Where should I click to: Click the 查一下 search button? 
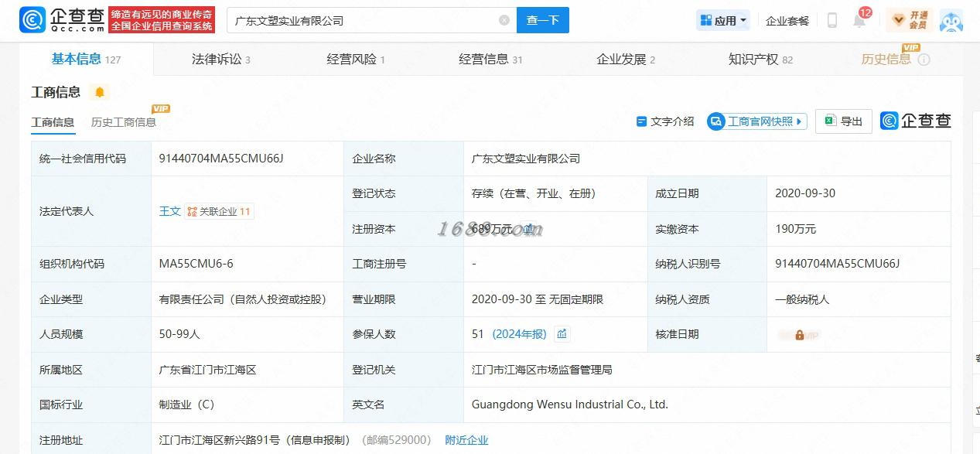pyautogui.click(x=543, y=20)
